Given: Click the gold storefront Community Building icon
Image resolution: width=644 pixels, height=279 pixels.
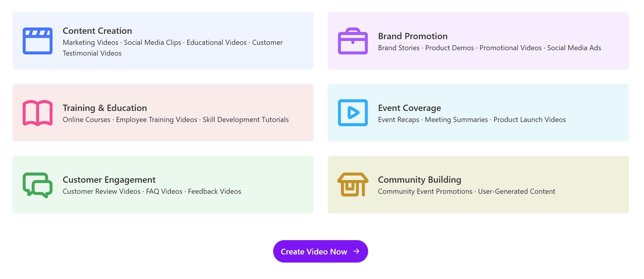Looking at the screenshot, I should click(353, 185).
